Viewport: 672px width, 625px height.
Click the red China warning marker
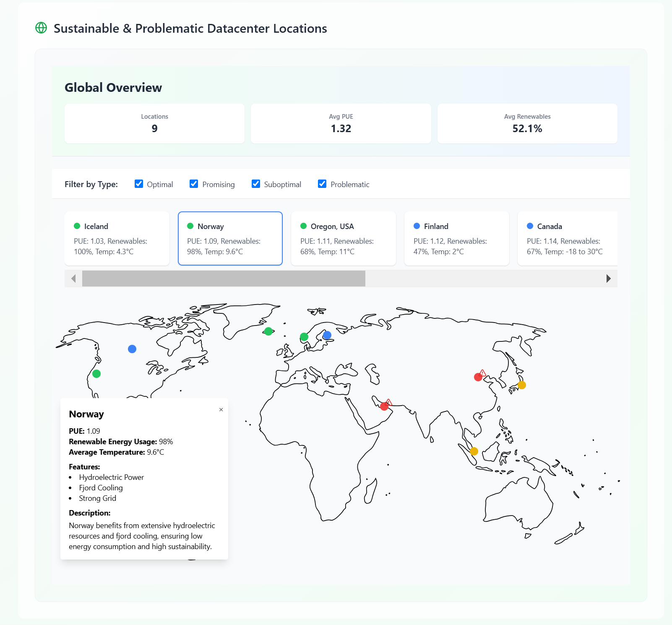pos(478,377)
